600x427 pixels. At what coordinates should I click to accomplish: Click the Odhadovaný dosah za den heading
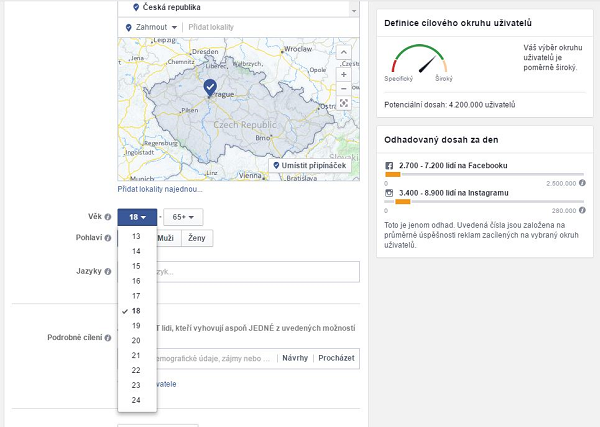[x=441, y=140]
